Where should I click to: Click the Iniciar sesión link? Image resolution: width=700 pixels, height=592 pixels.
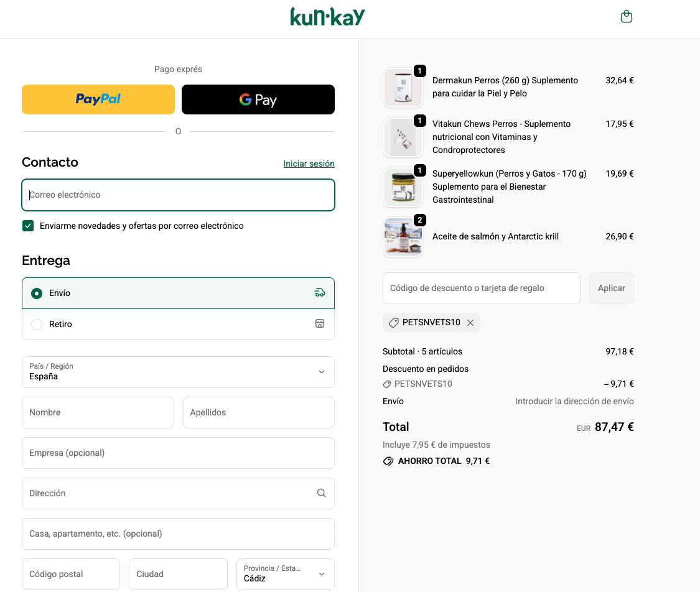309,164
